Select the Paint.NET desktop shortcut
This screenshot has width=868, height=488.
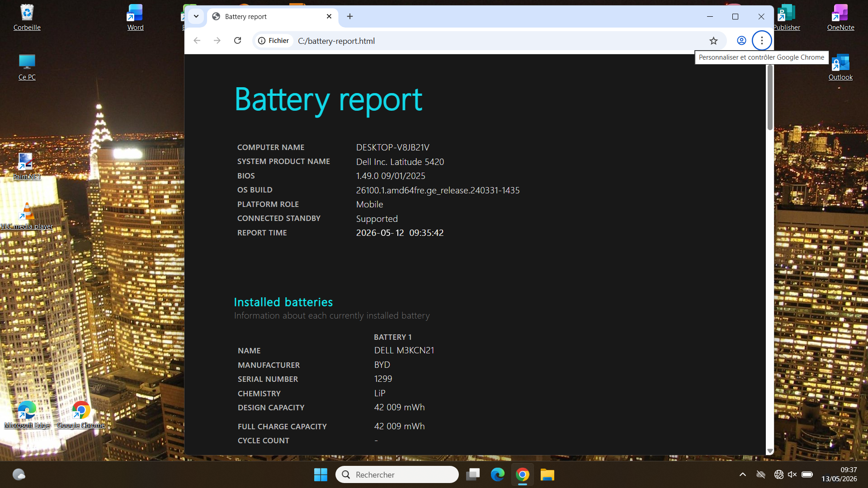[27, 166]
